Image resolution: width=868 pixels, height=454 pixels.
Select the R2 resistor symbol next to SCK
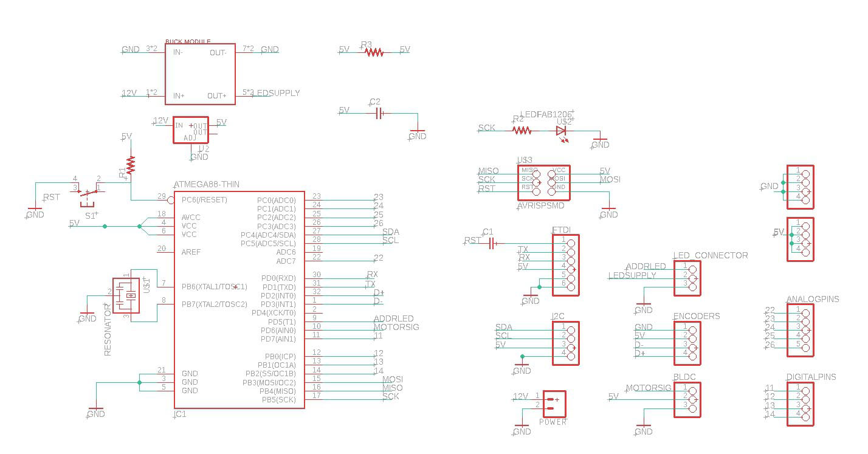(x=522, y=130)
